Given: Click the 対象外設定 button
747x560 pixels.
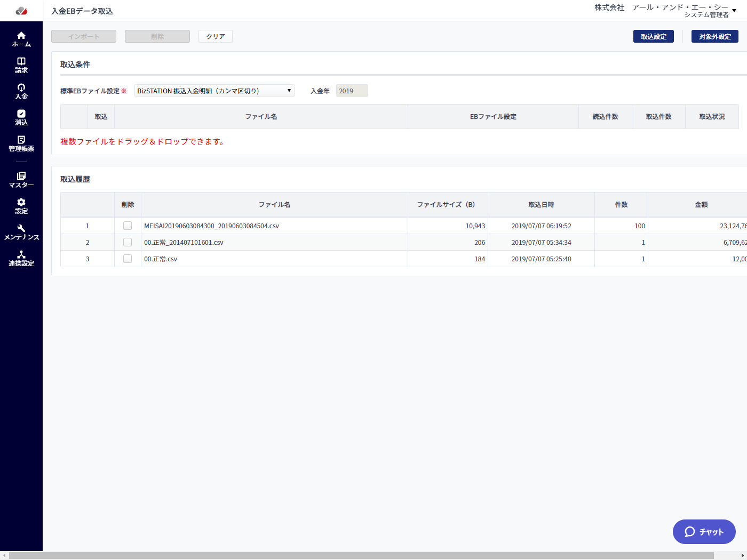Looking at the screenshot, I should click(x=715, y=36).
